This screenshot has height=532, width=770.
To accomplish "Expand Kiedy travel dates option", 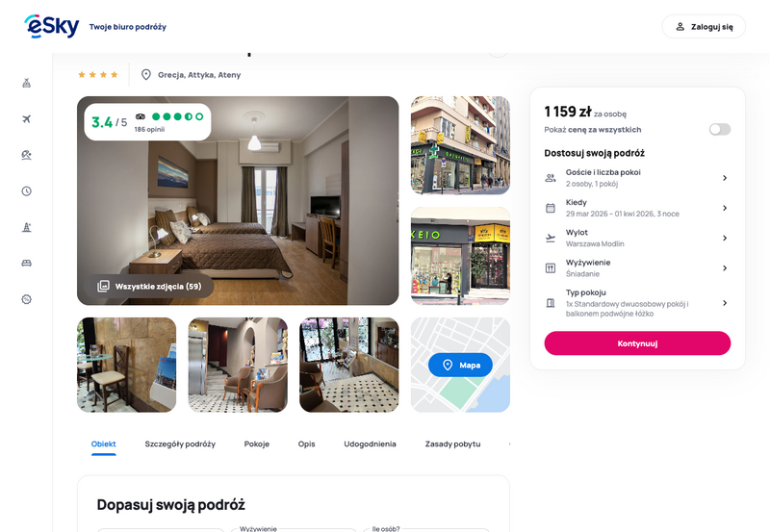I will (x=637, y=208).
